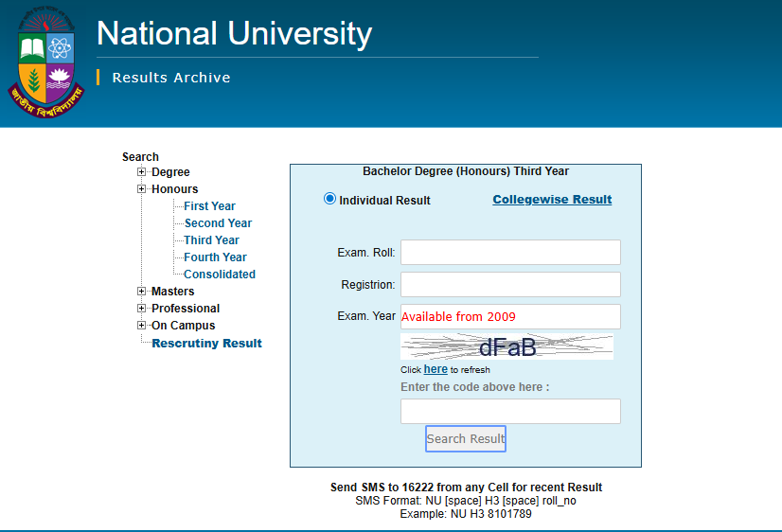Expand the Degree tree node
Image resolution: width=782 pixels, height=532 pixels.
point(142,172)
